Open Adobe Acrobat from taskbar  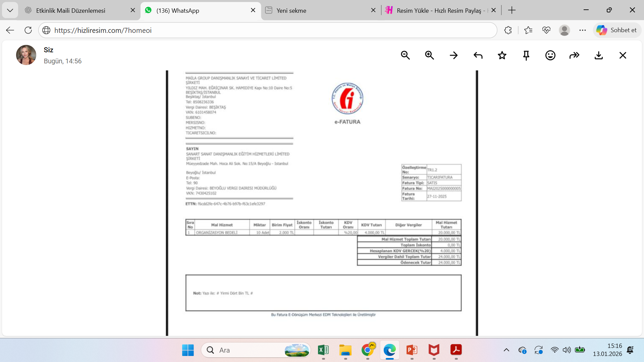point(456,350)
